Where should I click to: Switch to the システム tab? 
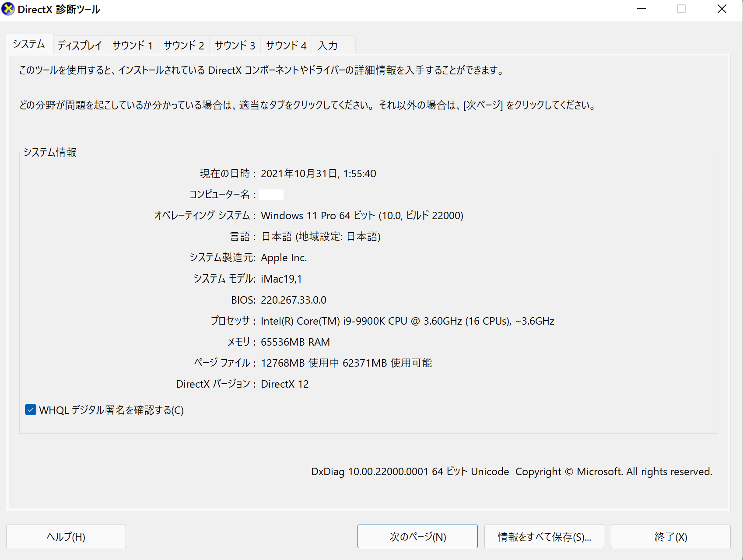point(29,44)
